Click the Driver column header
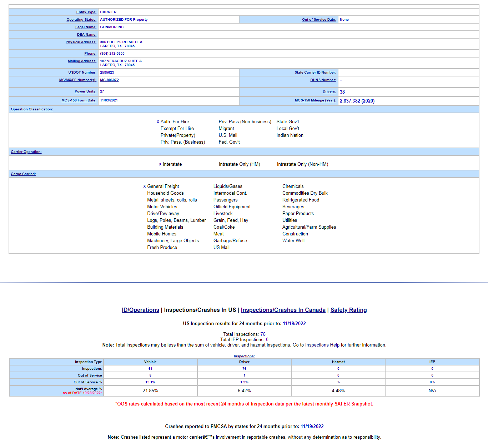488x448 pixels. pyautogui.click(x=244, y=362)
